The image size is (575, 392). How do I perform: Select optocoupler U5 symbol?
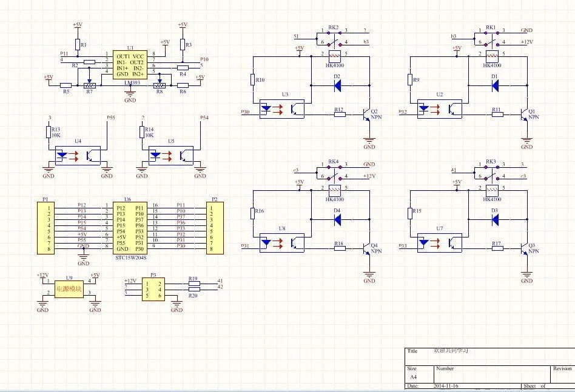pyautogui.click(x=170, y=155)
